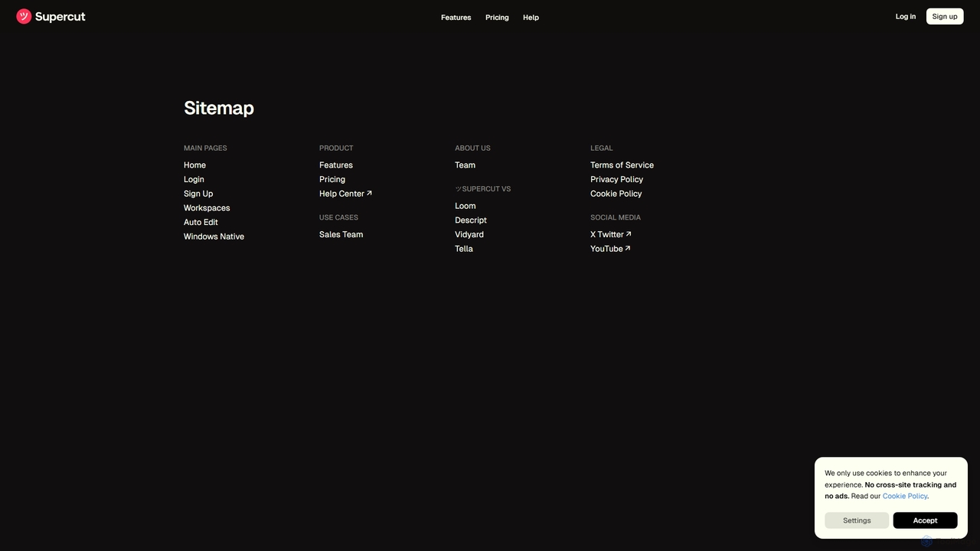Open Pricing under Product section
Image resolution: width=980 pixels, height=551 pixels.
pos(332,180)
